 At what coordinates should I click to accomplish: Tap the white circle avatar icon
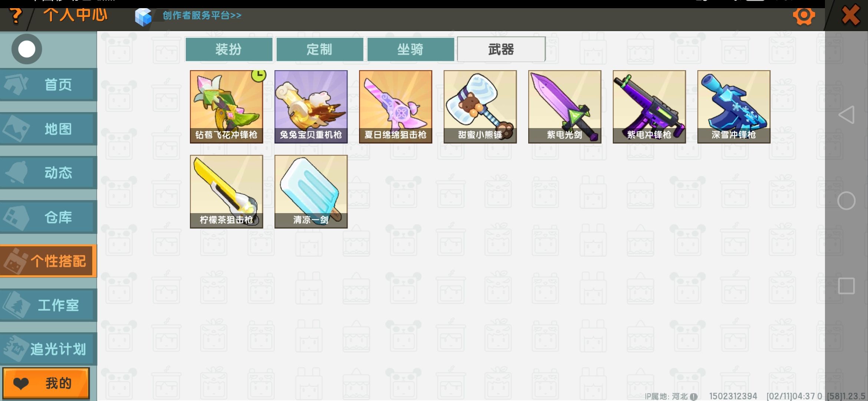(x=27, y=49)
